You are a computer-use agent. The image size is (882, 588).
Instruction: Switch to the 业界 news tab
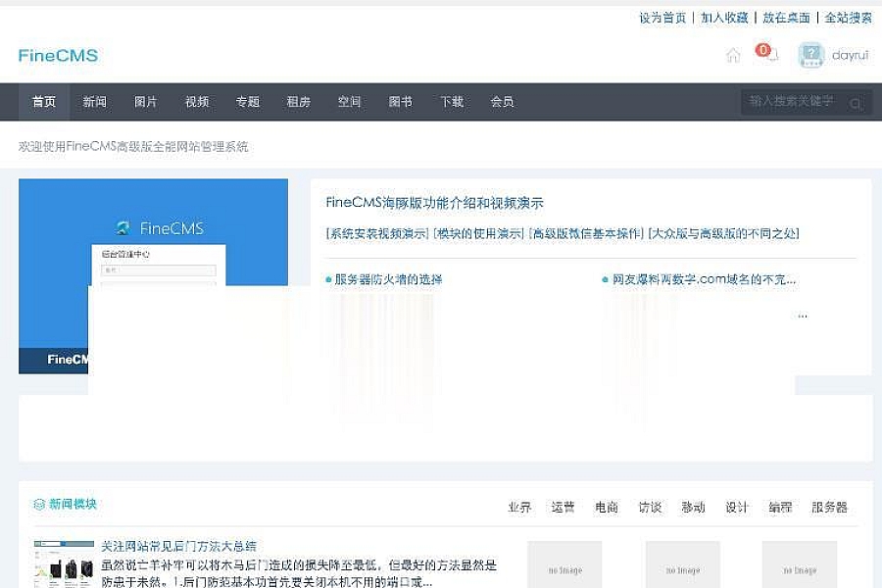[519, 508]
